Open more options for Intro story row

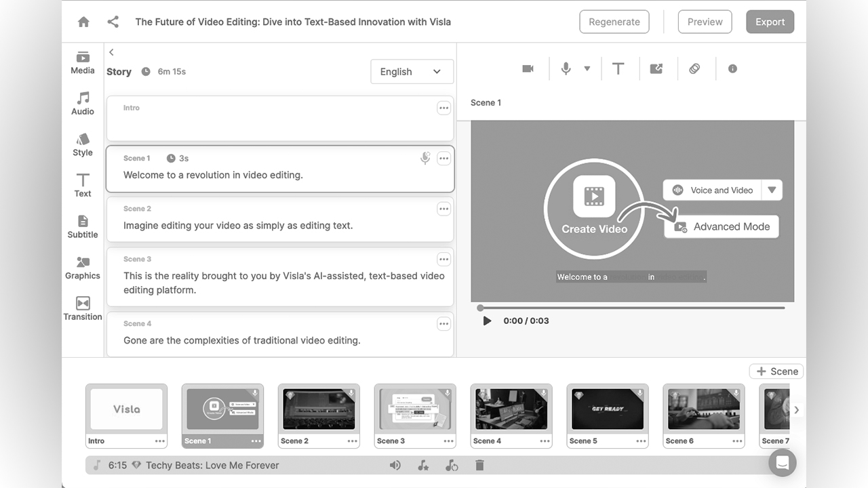[443, 108]
